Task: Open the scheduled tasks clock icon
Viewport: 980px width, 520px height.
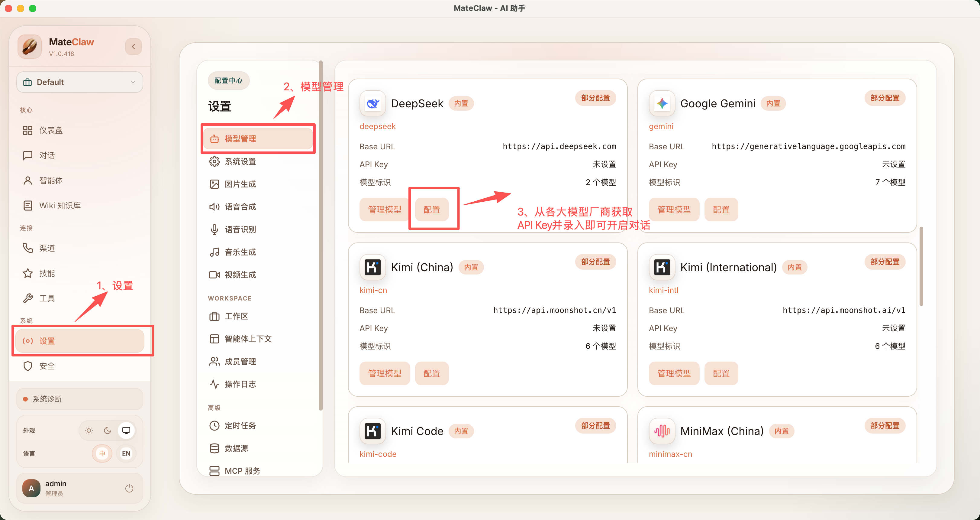Action: 214,425
